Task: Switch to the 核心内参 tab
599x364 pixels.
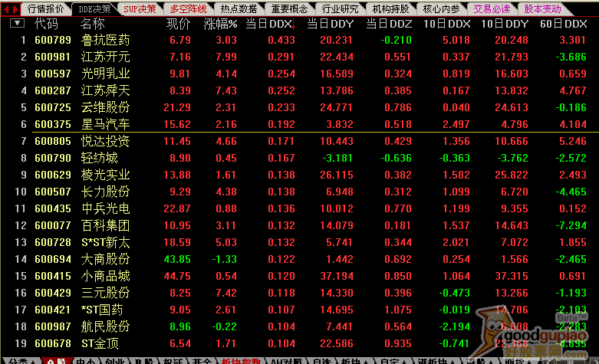Action: point(441,8)
